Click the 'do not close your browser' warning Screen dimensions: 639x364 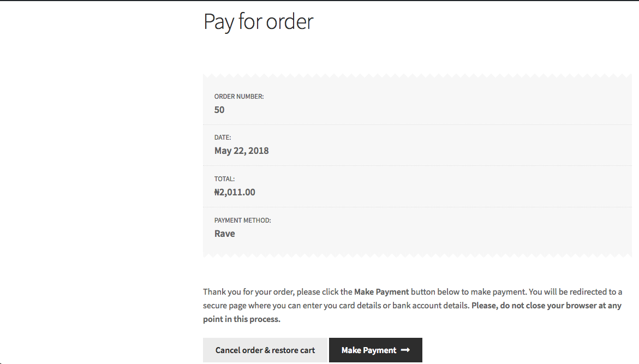[x=546, y=305]
